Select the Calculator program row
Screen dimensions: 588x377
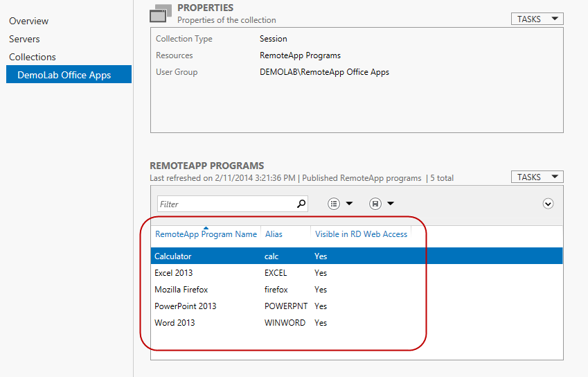coord(173,256)
